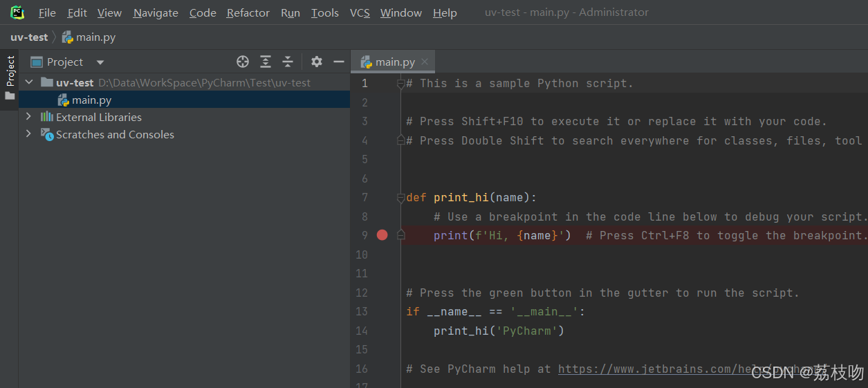Open the View menu
The height and width of the screenshot is (388, 868).
tap(109, 12)
